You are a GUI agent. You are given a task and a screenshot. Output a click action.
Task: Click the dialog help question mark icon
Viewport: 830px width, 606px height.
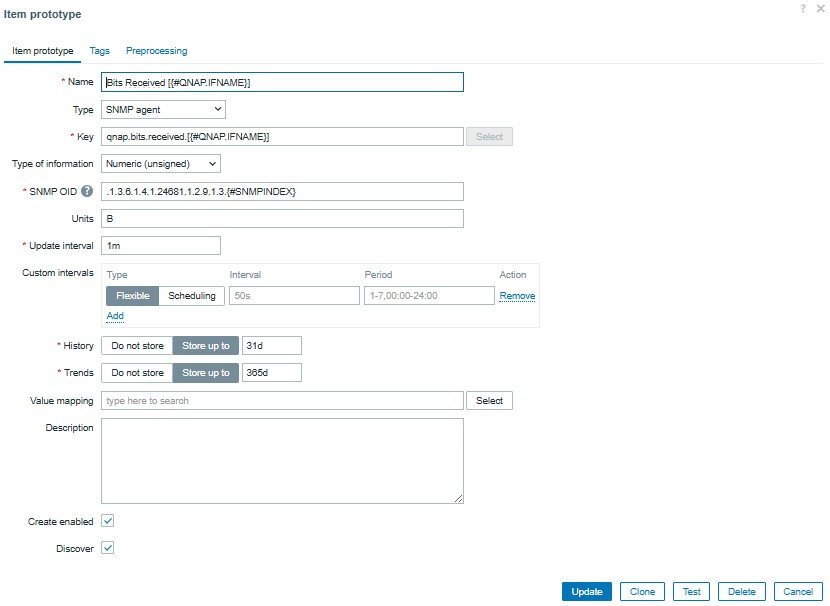803,8
